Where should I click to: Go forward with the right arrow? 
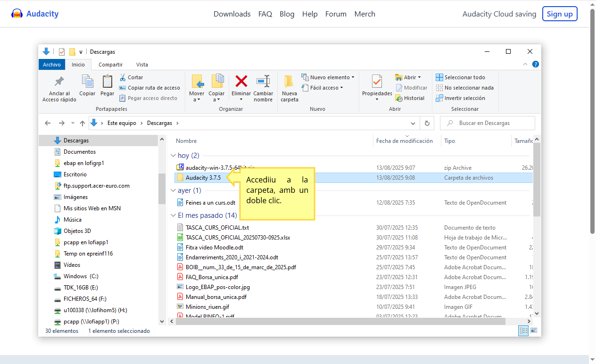coord(61,123)
